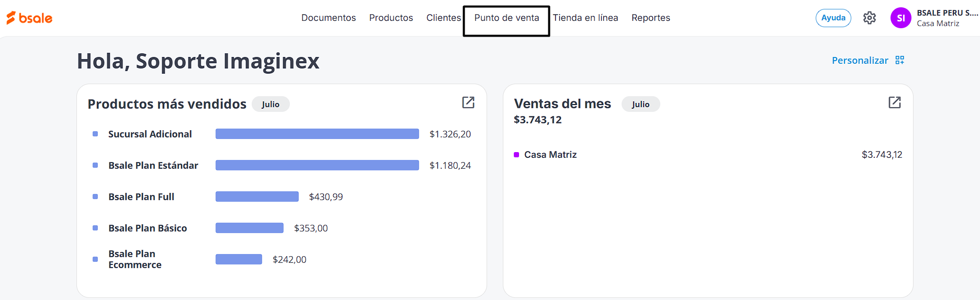
Task: Click the Casa Matriz row amount $3.743,12
Action: point(882,155)
